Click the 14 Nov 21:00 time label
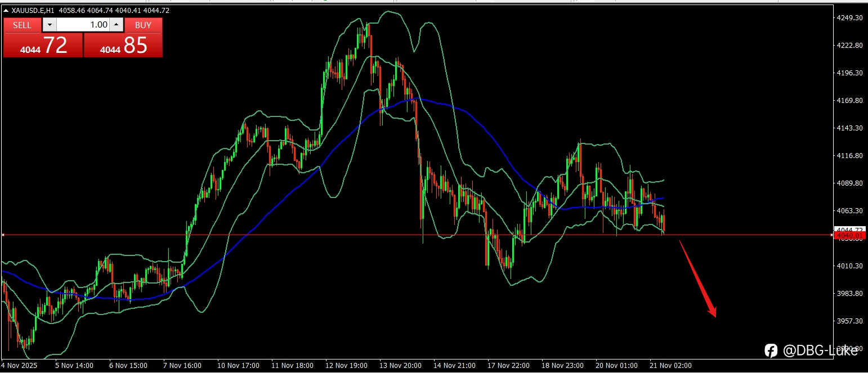The width and height of the screenshot is (868, 373). tap(455, 366)
